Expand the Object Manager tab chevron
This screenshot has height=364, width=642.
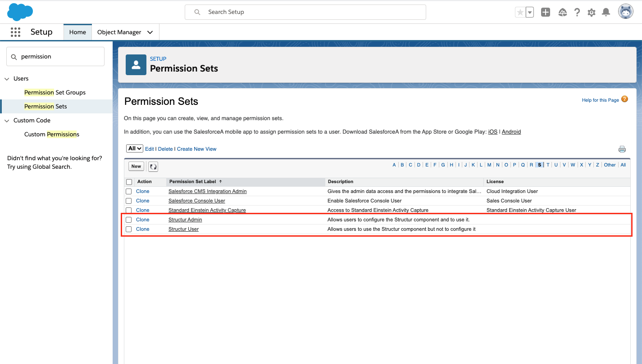point(150,32)
